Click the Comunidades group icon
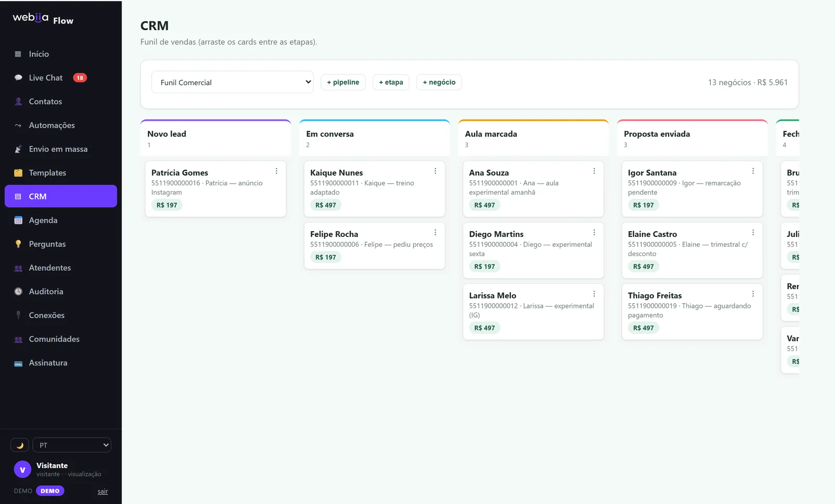Image resolution: width=835 pixels, height=504 pixels. pyautogui.click(x=18, y=339)
